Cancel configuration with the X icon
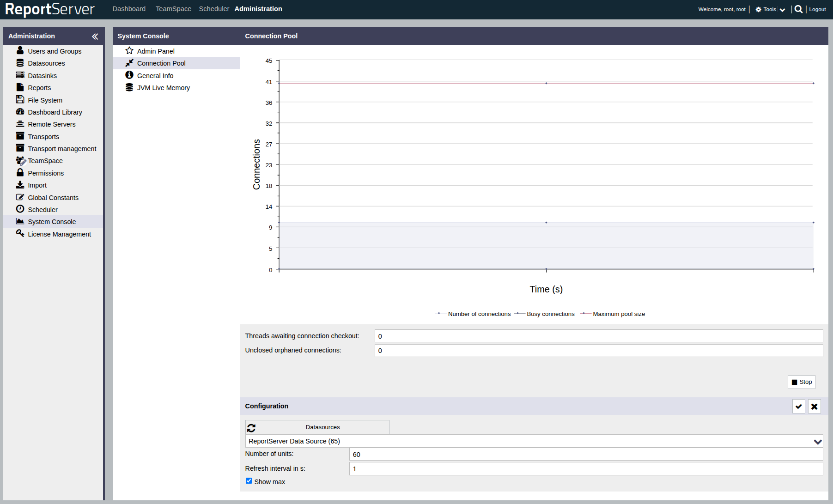The image size is (833, 504). [x=814, y=407]
